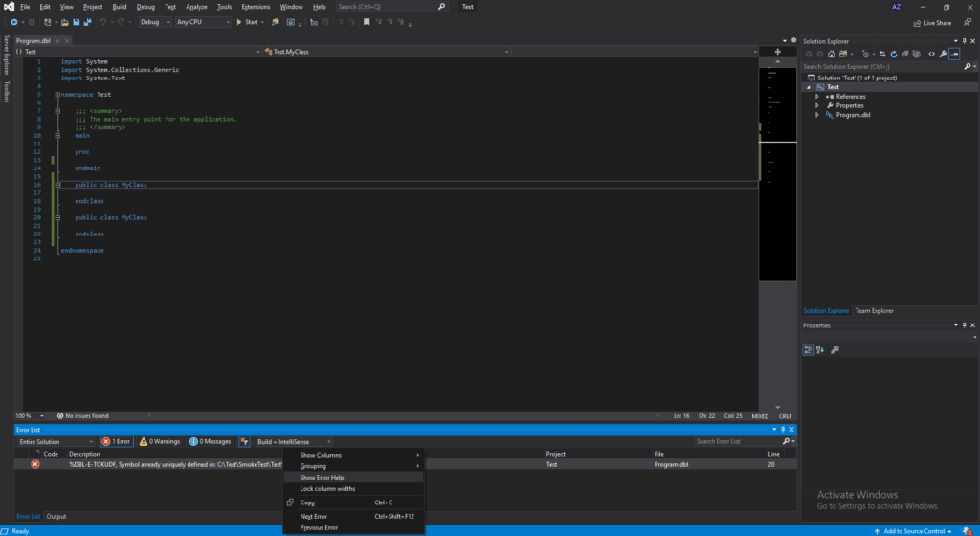Toggle the 0 Warnings filter
The height and width of the screenshot is (536, 980).
click(160, 442)
